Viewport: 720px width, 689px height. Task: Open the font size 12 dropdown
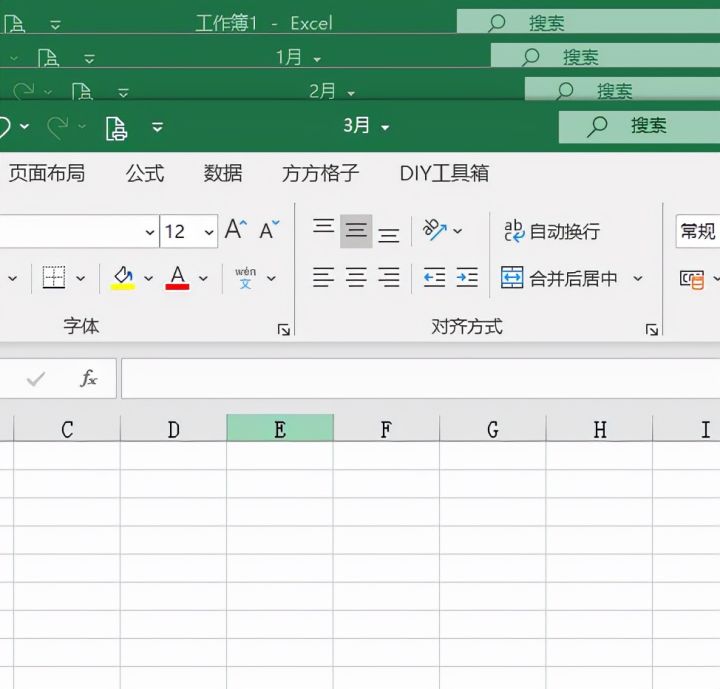[209, 232]
